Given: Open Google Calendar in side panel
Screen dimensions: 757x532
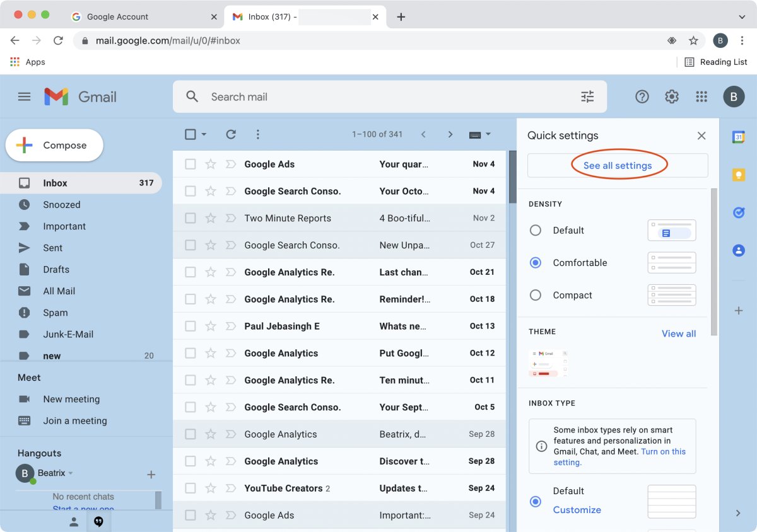Looking at the screenshot, I should coord(738,137).
